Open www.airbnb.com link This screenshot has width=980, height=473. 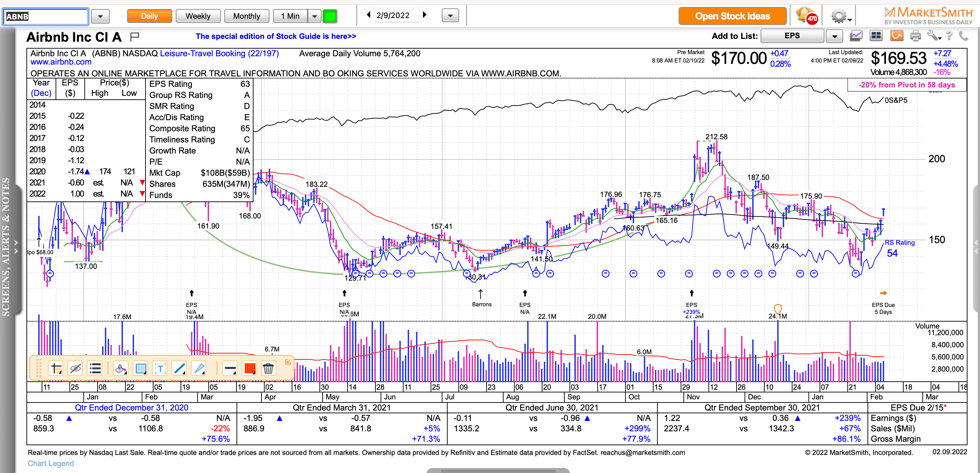coord(61,62)
